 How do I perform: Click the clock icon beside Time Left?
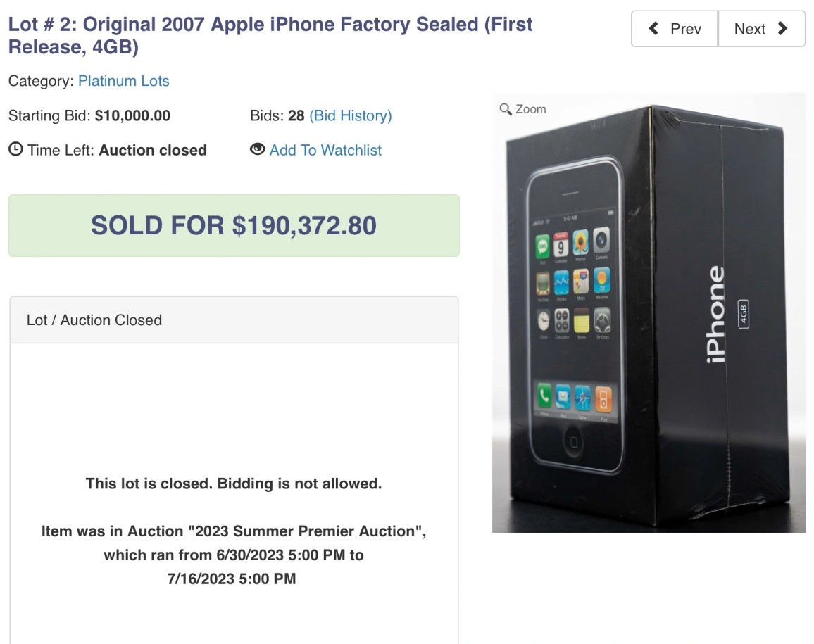[15, 149]
